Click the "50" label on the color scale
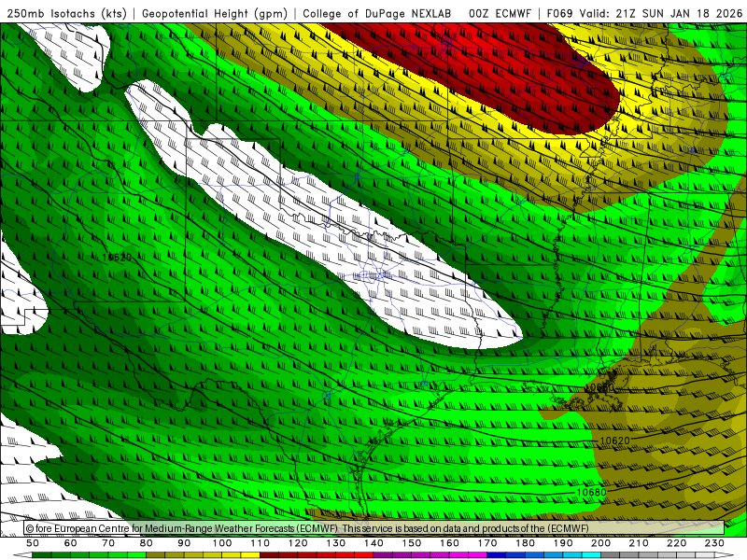Screen dimensions: 747x560 click(33, 543)
